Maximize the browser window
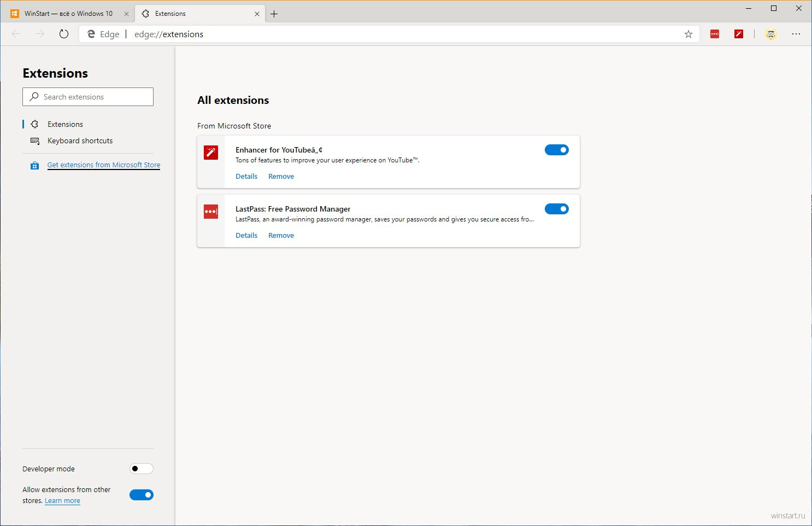Image resolution: width=812 pixels, height=526 pixels. (774, 8)
